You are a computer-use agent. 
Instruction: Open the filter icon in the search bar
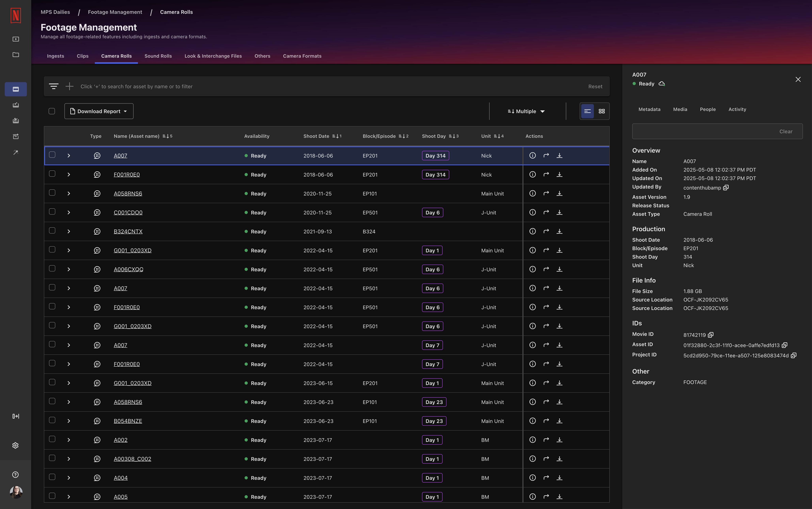[54, 86]
